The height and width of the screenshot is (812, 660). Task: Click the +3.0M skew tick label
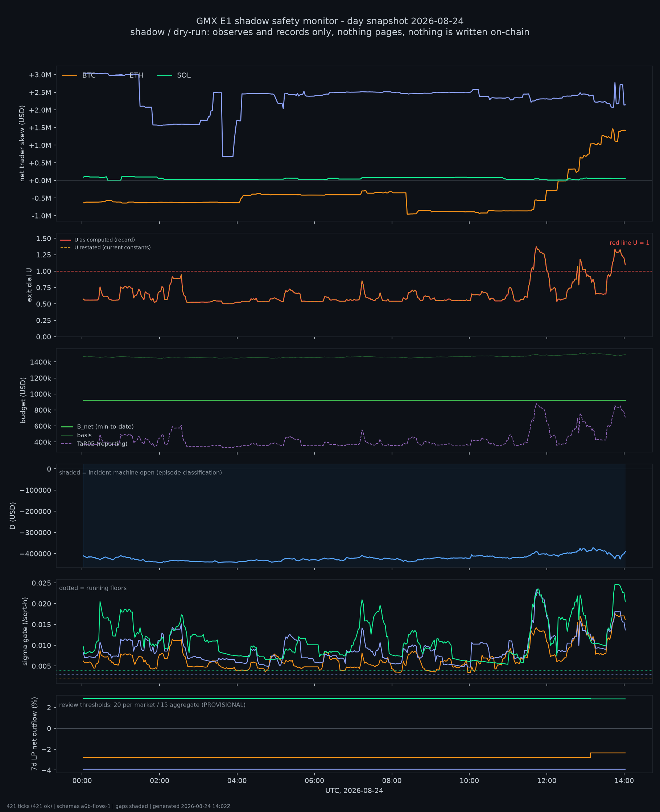coord(40,75)
